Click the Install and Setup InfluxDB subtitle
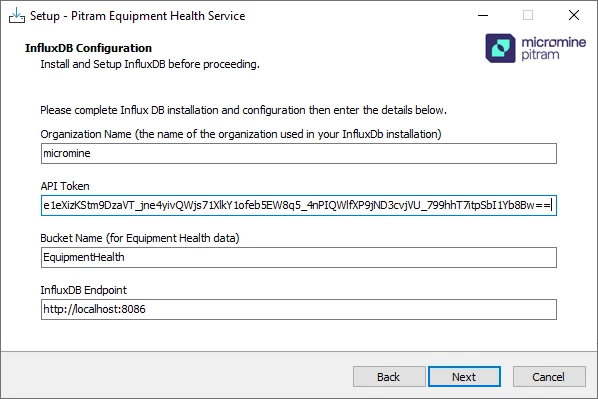 pyautogui.click(x=150, y=64)
